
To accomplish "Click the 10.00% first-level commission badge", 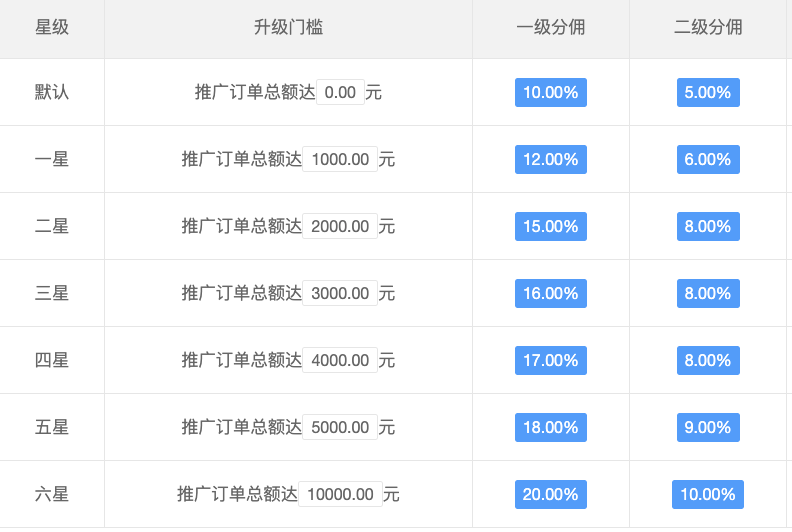I will (550, 93).
